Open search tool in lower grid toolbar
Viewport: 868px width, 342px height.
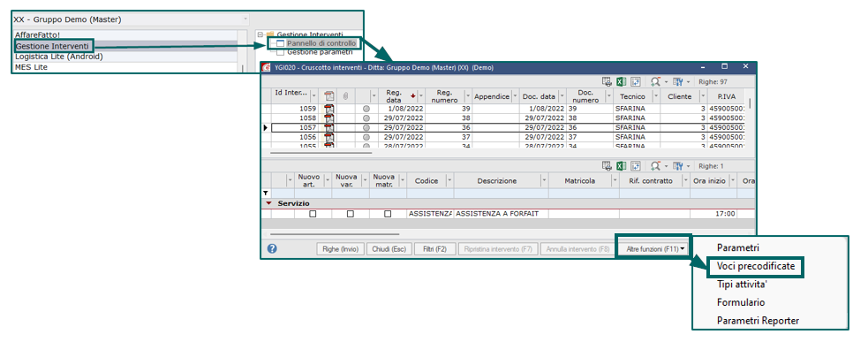click(x=655, y=166)
